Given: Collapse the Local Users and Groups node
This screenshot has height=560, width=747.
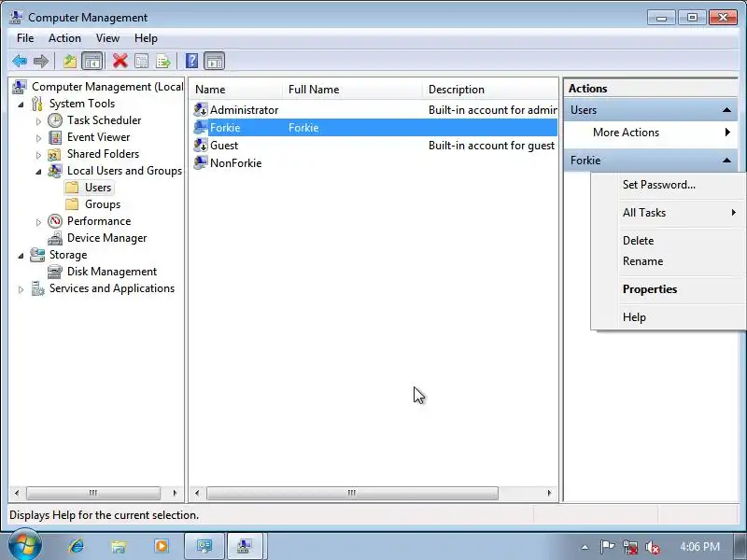Looking at the screenshot, I should pos(38,172).
